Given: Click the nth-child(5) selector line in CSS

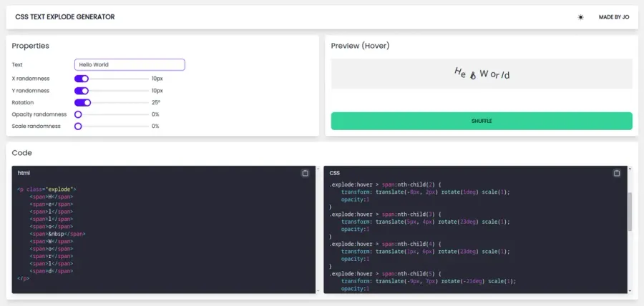Looking at the screenshot, I should coord(385,274).
